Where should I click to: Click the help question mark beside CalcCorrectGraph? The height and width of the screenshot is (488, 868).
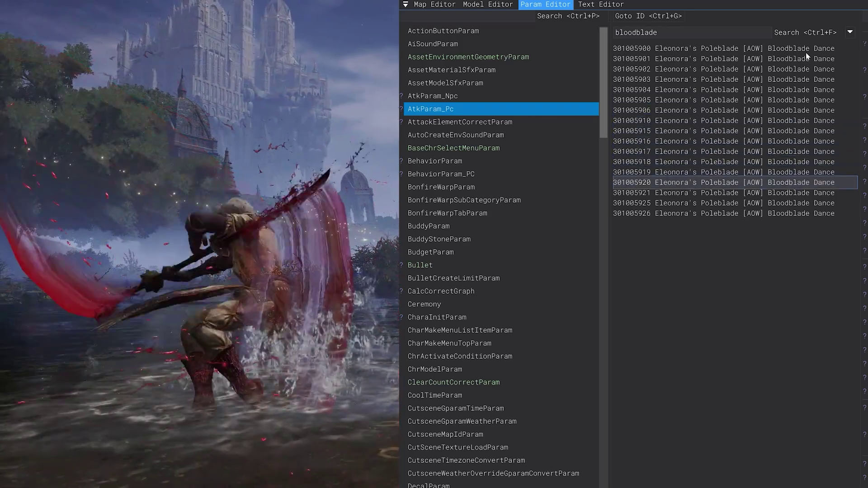[x=401, y=291]
